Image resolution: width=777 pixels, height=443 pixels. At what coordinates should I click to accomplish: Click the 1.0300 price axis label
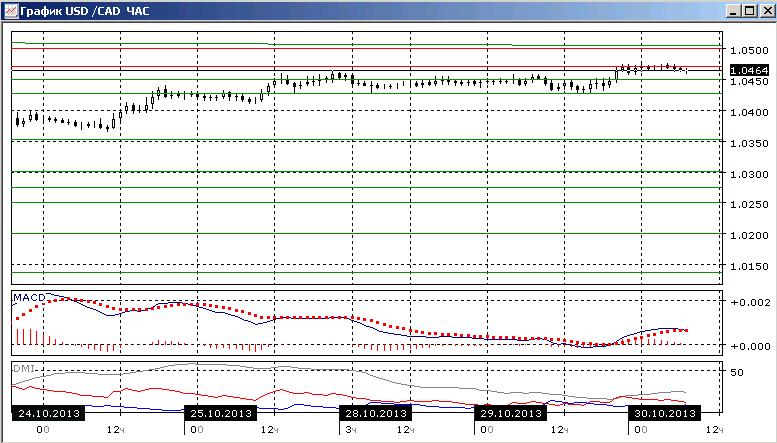pyautogui.click(x=749, y=174)
